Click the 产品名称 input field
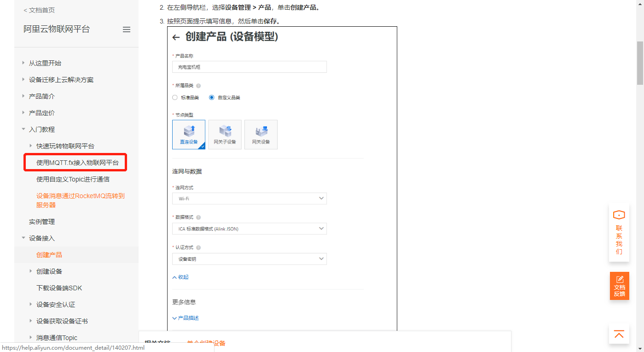Viewport: 644px width, 352px height. point(249,67)
